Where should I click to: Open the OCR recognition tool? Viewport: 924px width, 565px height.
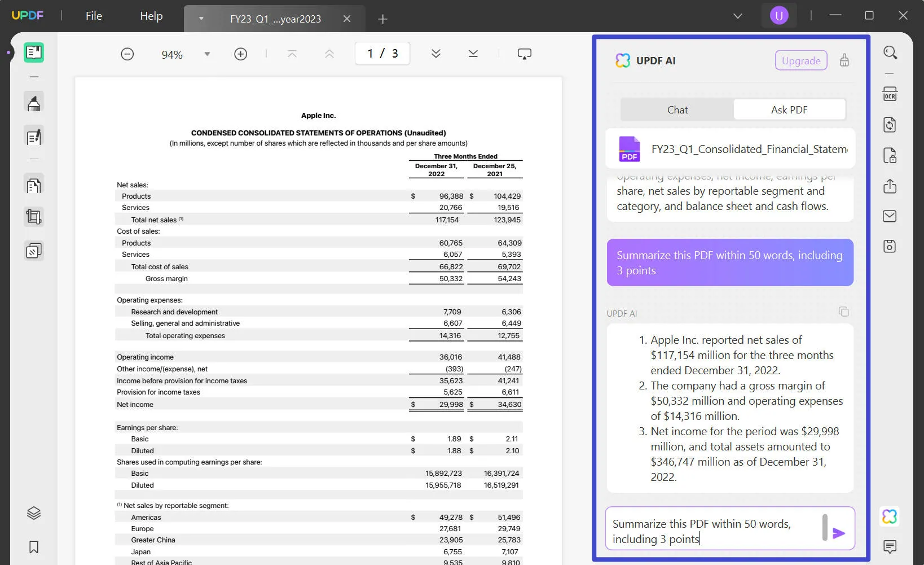(890, 94)
